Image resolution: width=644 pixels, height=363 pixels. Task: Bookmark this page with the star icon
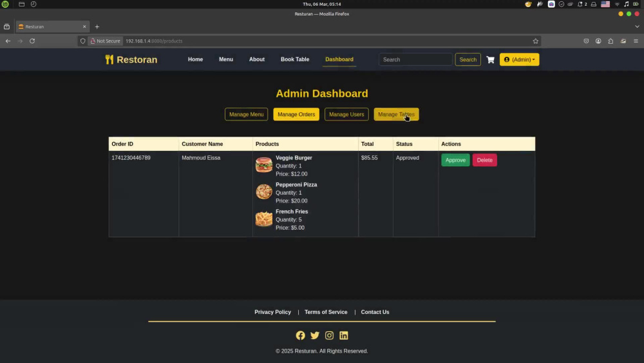[535, 41]
